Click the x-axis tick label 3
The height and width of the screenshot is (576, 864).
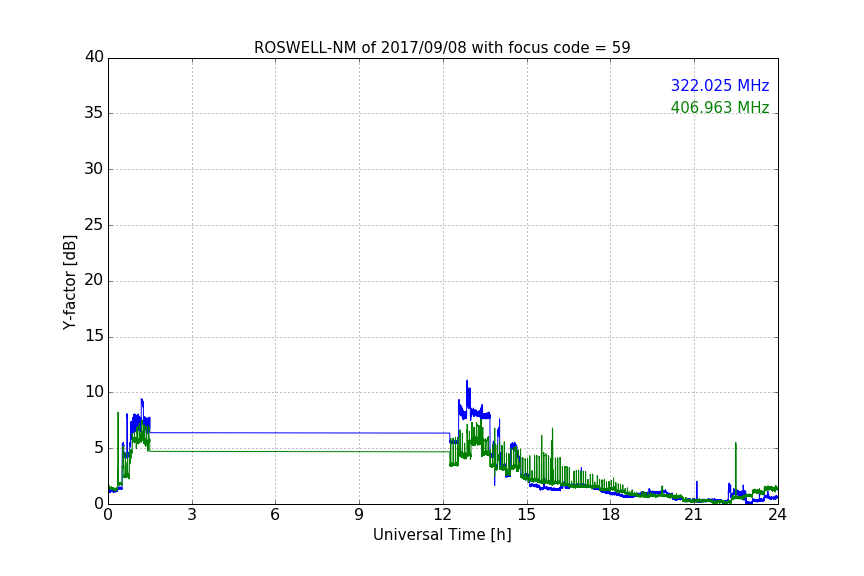pos(192,515)
